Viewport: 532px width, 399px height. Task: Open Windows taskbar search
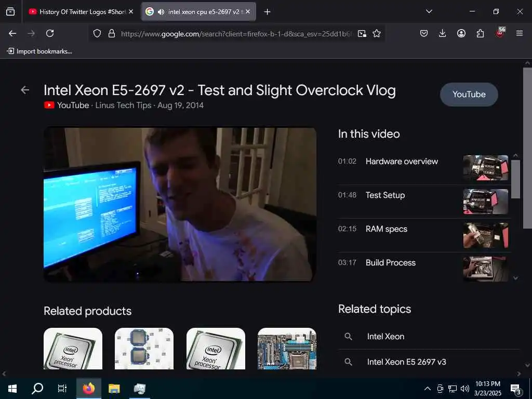tap(37, 389)
